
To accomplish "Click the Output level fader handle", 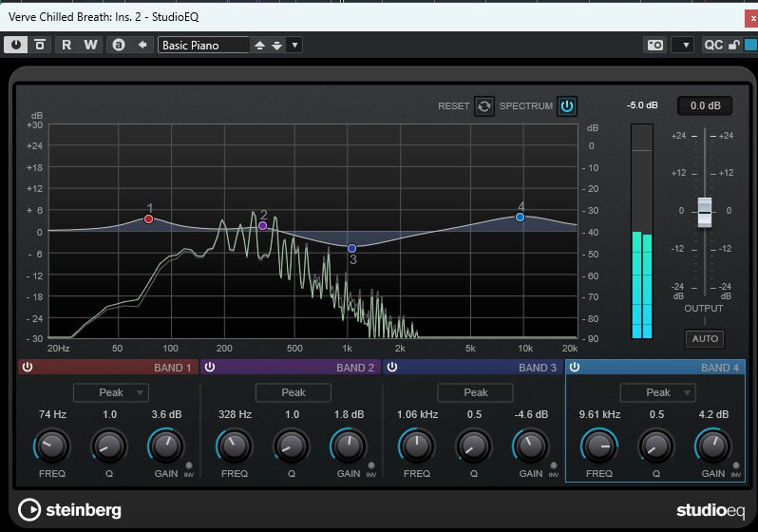I will tap(704, 211).
